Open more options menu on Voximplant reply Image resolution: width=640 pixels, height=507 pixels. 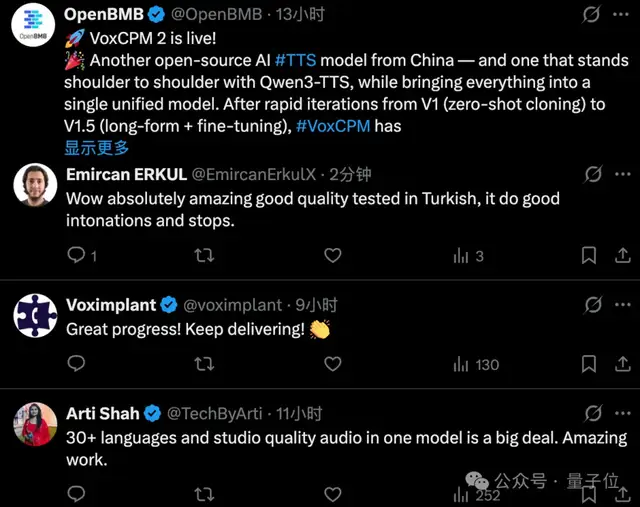point(621,305)
